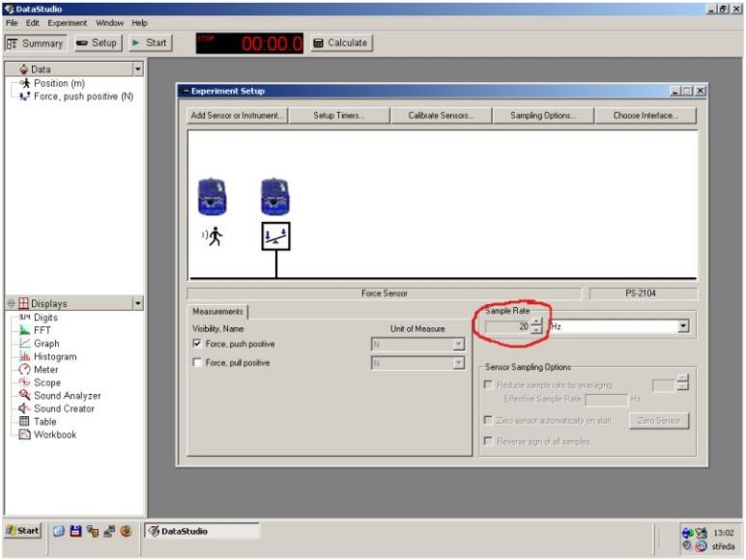Choose the Meter display icon
The image size is (746, 560).
24,370
